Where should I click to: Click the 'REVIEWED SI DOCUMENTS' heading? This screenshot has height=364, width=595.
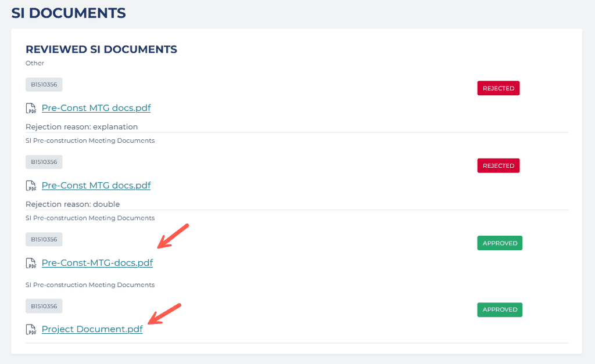point(101,49)
